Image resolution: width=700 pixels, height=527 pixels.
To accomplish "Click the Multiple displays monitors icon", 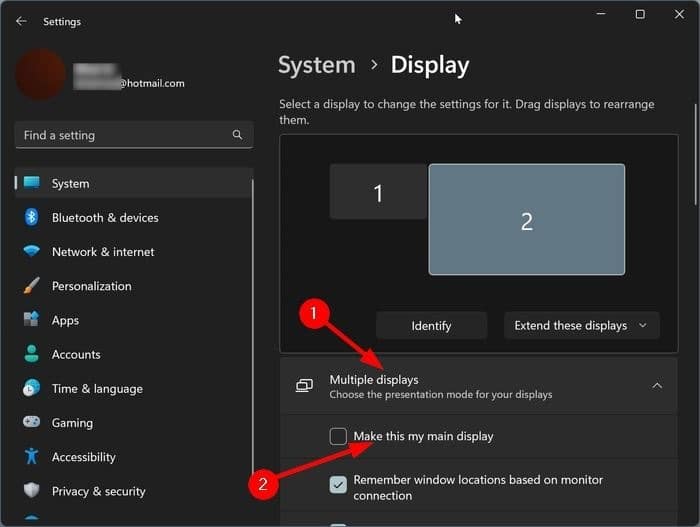I will pyautogui.click(x=304, y=385).
